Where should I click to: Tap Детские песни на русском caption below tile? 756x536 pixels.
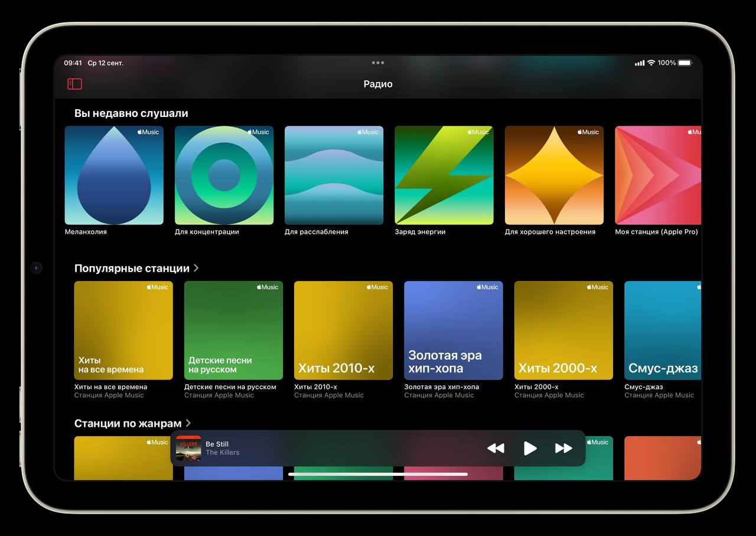(230, 387)
